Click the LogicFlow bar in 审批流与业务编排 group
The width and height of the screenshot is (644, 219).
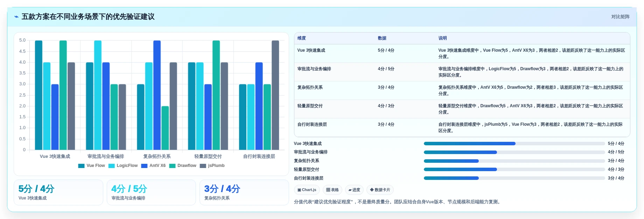(98, 95)
